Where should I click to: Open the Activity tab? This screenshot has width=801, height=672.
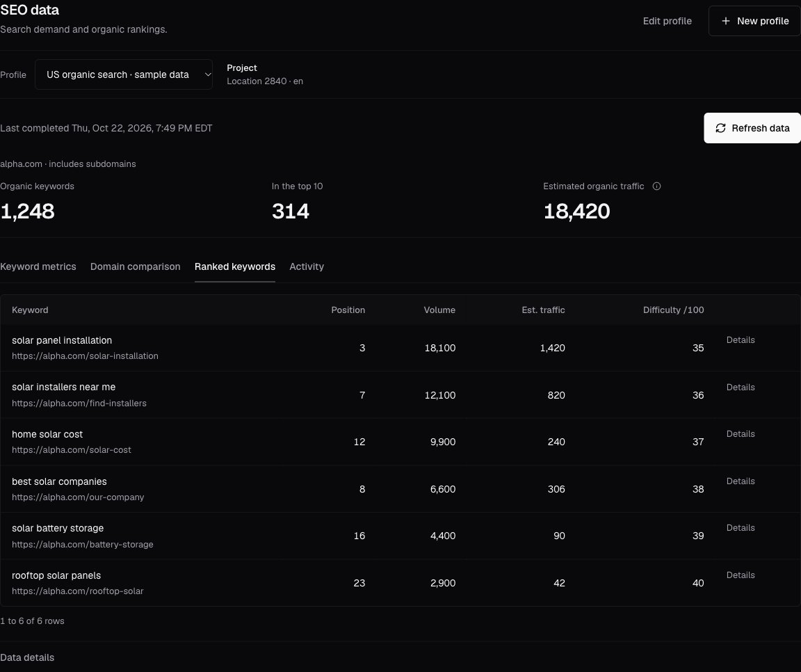pos(307,266)
